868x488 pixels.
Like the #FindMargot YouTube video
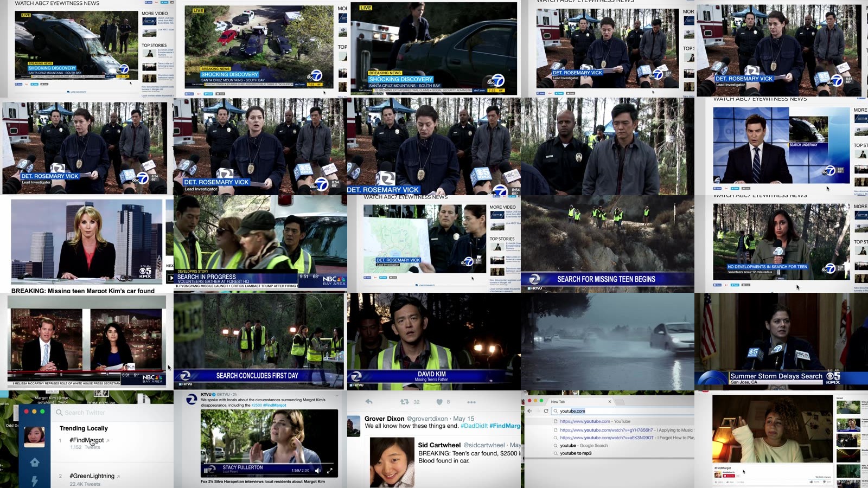(811, 481)
